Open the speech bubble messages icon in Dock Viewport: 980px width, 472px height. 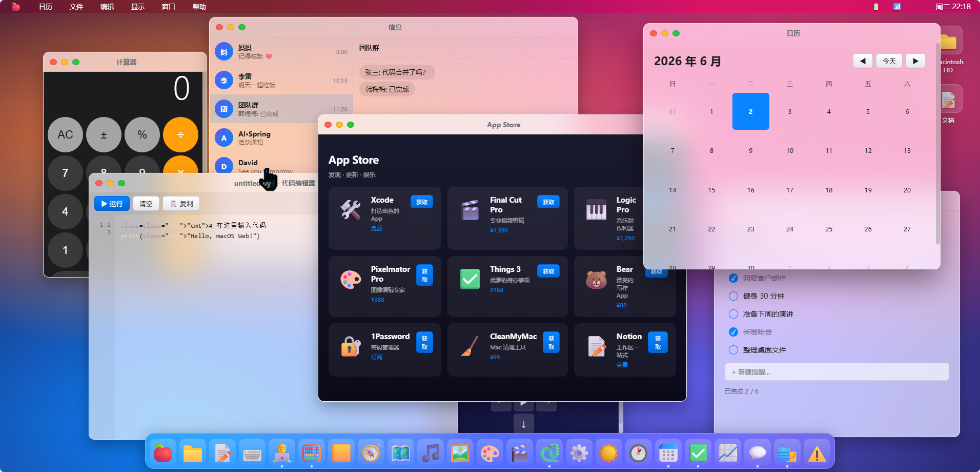758,453
